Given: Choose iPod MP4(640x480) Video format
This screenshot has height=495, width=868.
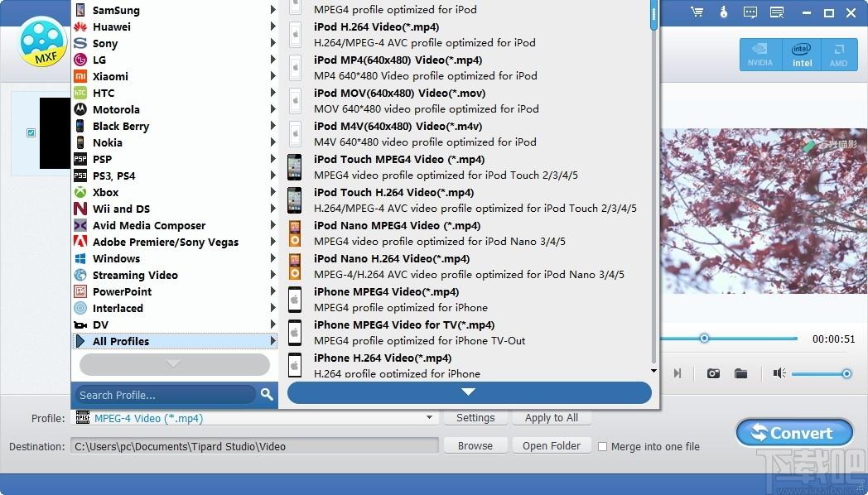Looking at the screenshot, I should 468,68.
